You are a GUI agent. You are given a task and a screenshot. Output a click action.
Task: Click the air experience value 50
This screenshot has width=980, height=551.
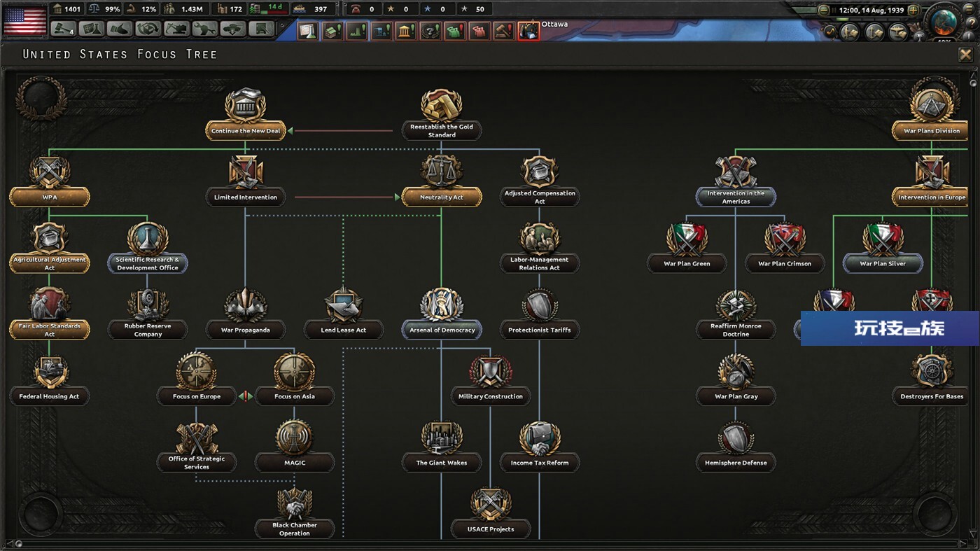click(x=479, y=9)
